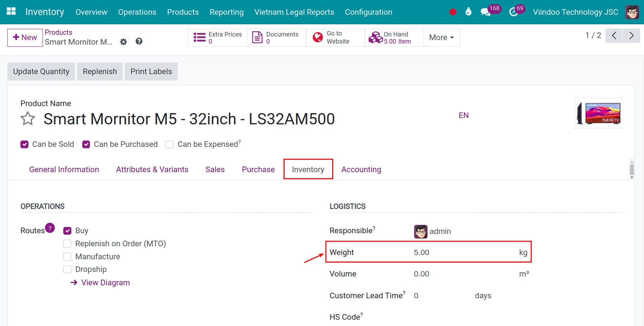This screenshot has width=644, height=326.
Task: Go to previous record arrow
Action: tap(614, 36)
